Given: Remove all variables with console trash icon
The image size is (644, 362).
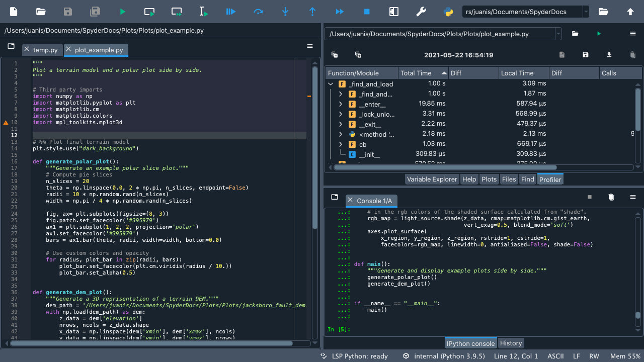Looking at the screenshot, I should point(611,197).
